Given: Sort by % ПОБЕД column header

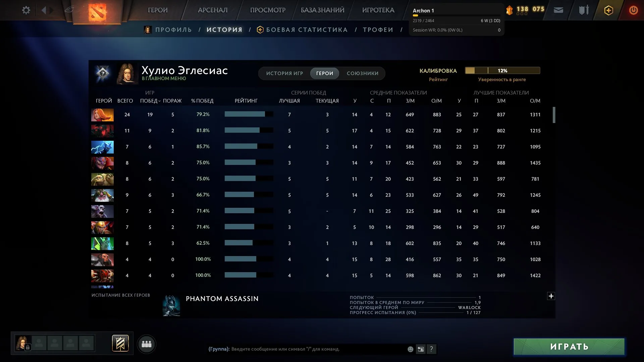Looking at the screenshot, I should [x=202, y=101].
